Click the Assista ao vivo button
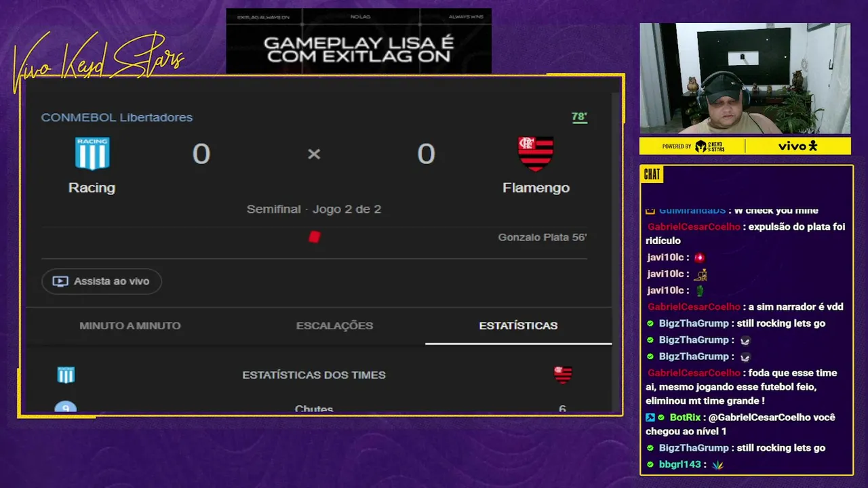The height and width of the screenshot is (488, 868). click(x=102, y=281)
